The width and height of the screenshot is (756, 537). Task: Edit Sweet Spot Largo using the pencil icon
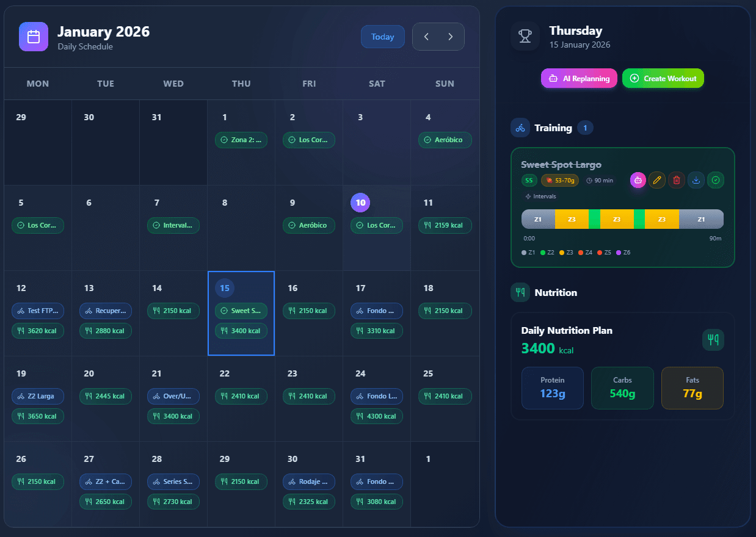[657, 180]
